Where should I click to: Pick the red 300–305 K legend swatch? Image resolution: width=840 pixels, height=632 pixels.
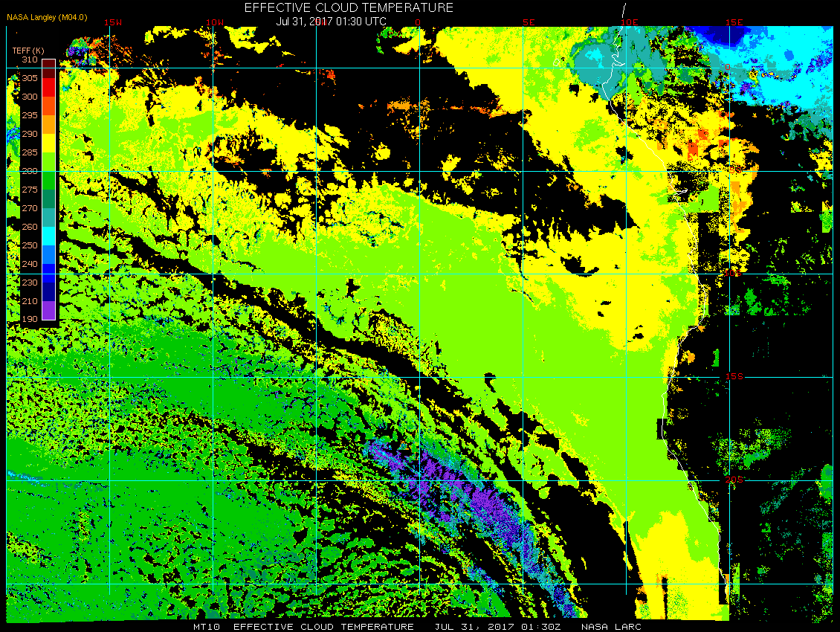click(x=49, y=88)
